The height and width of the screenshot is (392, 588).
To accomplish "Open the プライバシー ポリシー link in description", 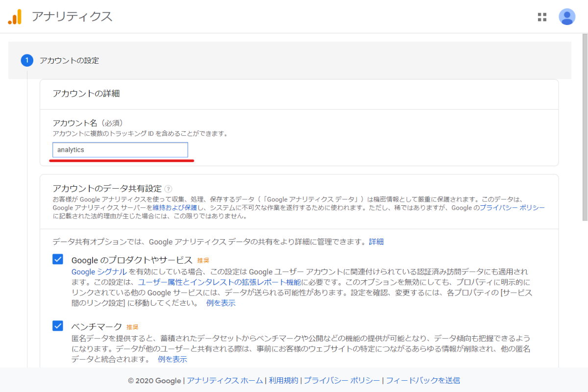I will (x=512, y=208).
